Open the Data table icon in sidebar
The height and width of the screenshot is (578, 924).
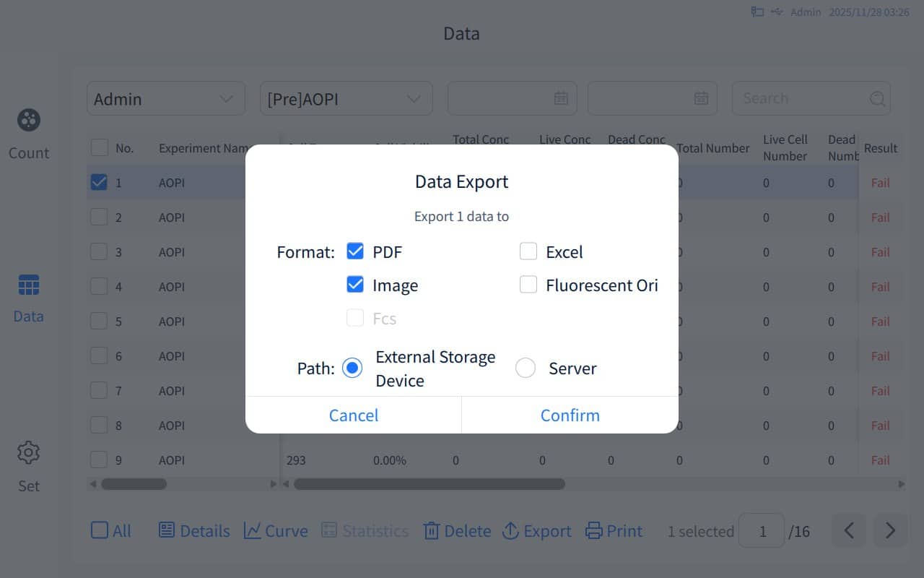tap(29, 285)
